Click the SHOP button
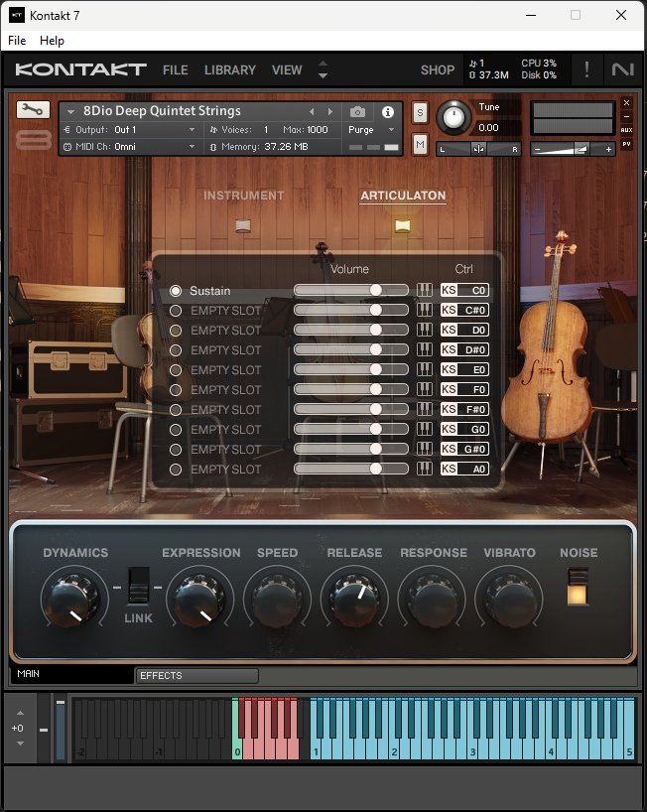The image size is (647, 812). [437, 70]
